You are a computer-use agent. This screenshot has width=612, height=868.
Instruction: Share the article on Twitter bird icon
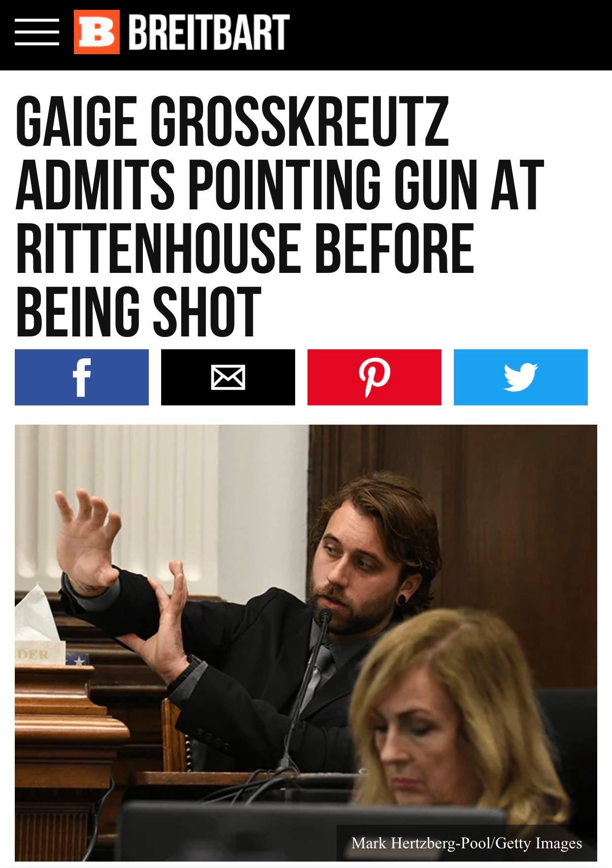(x=521, y=377)
